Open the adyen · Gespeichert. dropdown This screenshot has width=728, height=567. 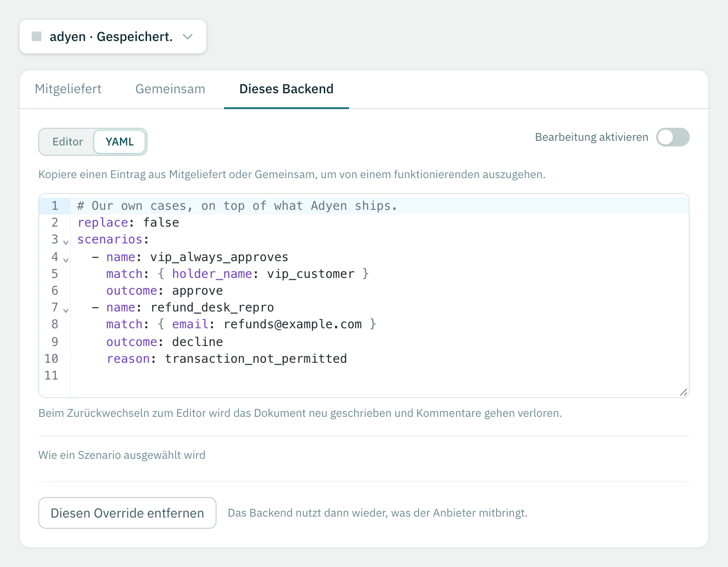point(112,36)
